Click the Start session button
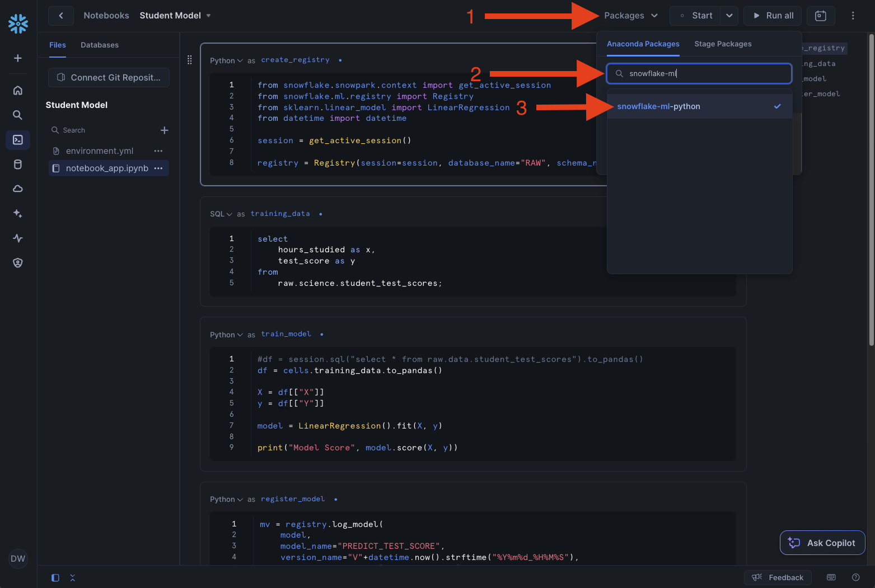The width and height of the screenshot is (875, 588). (696, 16)
